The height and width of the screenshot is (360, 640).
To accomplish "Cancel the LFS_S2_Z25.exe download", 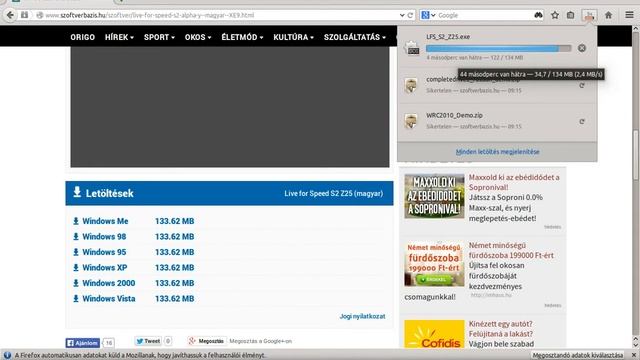I will 582,48.
